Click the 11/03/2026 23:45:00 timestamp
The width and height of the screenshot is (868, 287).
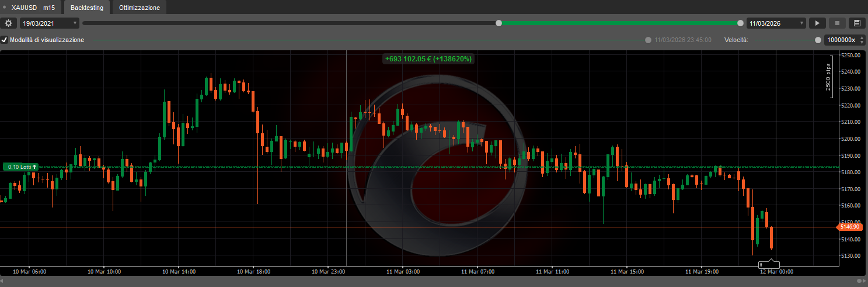coord(682,40)
